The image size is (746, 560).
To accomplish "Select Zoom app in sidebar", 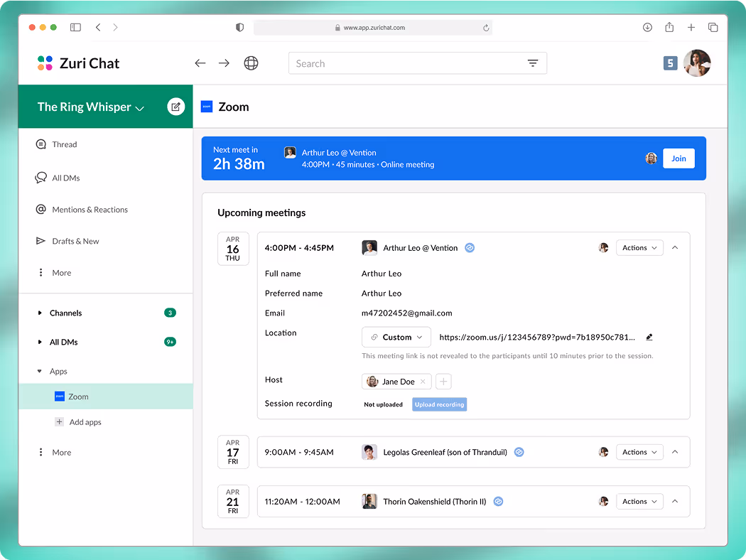I will pyautogui.click(x=106, y=397).
